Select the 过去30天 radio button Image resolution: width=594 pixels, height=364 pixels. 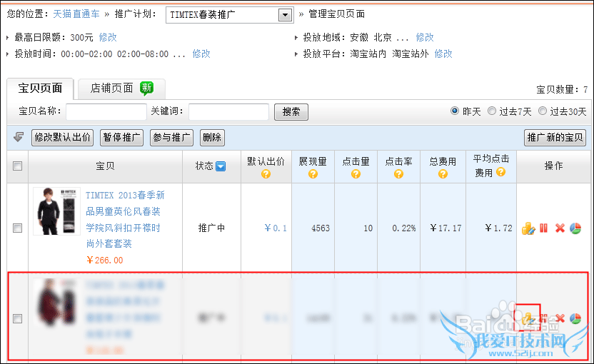pos(543,111)
